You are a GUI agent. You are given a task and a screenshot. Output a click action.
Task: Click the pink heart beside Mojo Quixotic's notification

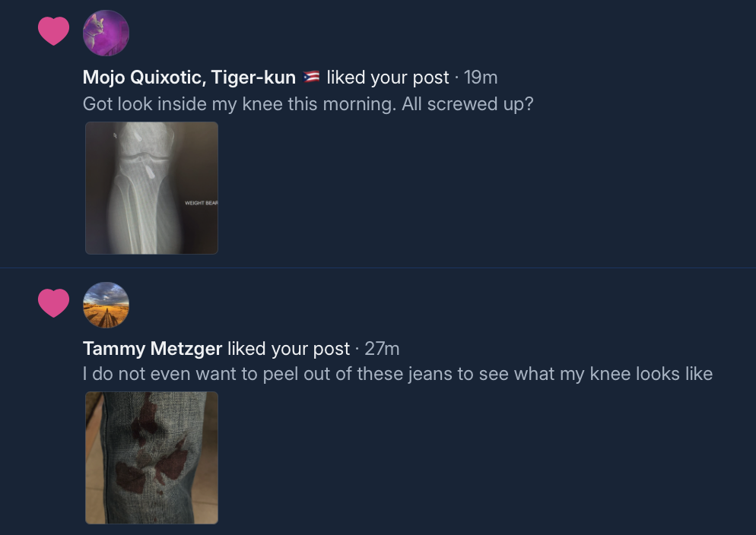[53, 32]
